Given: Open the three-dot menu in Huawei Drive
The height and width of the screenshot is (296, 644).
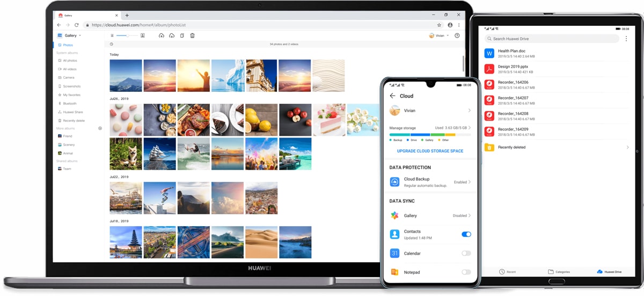Looking at the screenshot, I should pos(626,39).
